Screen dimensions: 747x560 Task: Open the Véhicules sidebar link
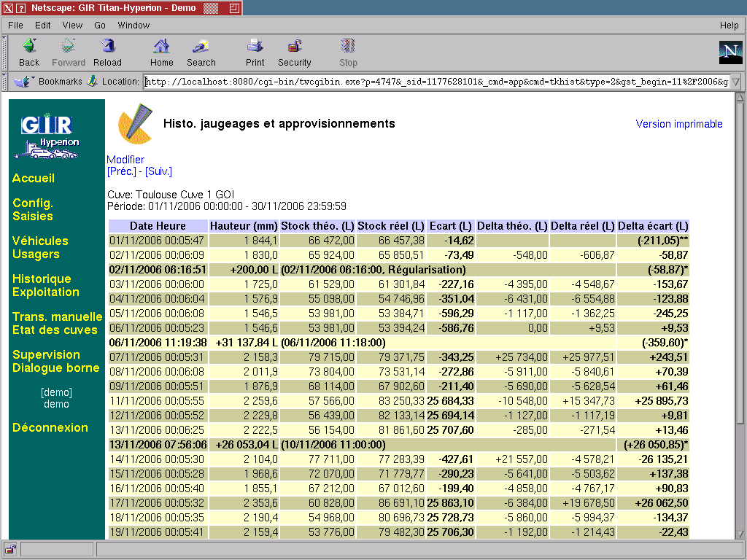click(x=40, y=241)
